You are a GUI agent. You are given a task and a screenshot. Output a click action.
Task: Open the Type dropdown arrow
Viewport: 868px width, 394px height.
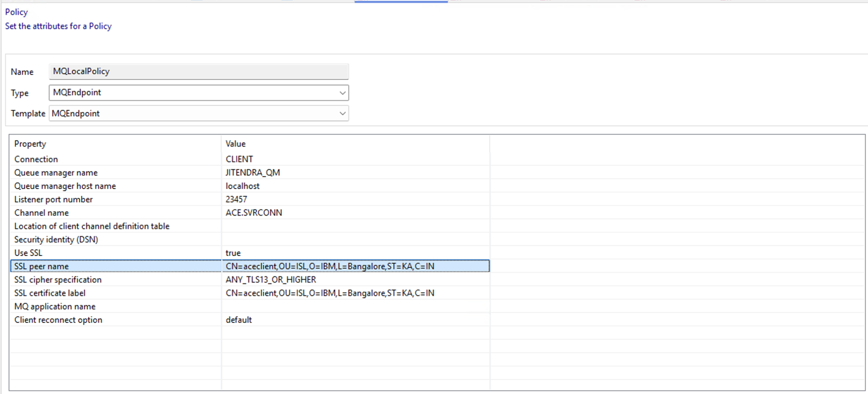point(342,93)
